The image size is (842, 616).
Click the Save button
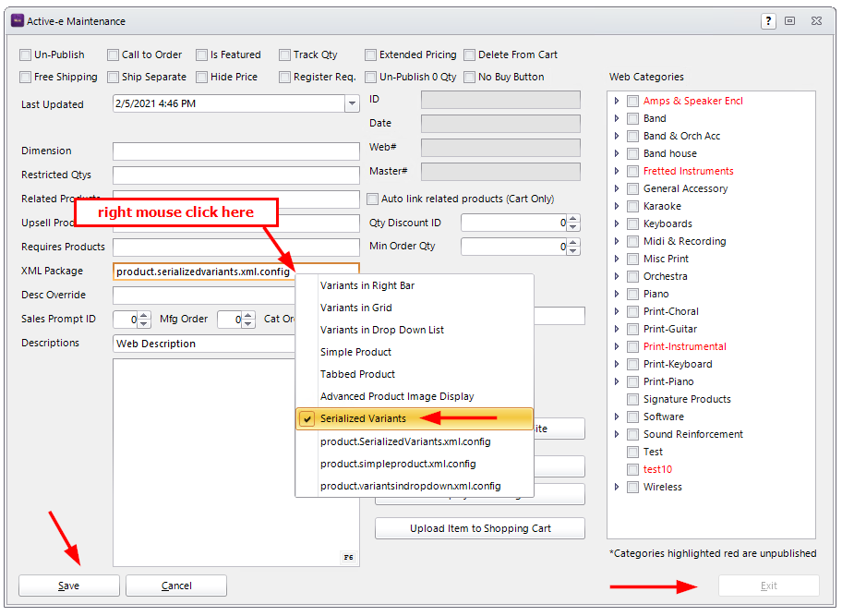68,586
